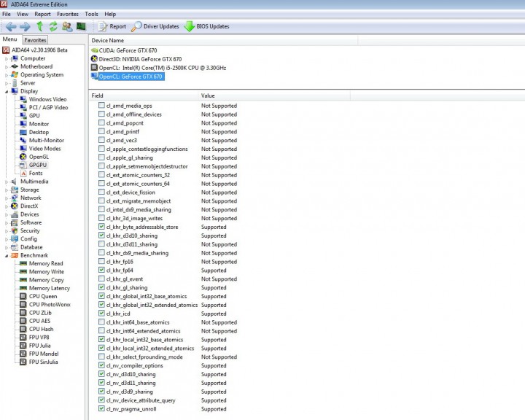Screen dimensions: 525x420
Task: Toggle the cl_khr_icd checkbox
Action: [101, 313]
